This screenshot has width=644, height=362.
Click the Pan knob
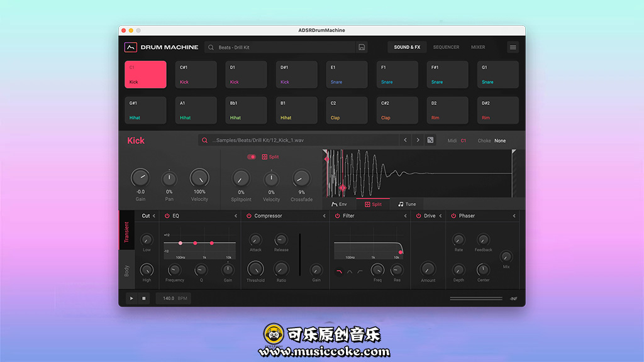point(169,178)
